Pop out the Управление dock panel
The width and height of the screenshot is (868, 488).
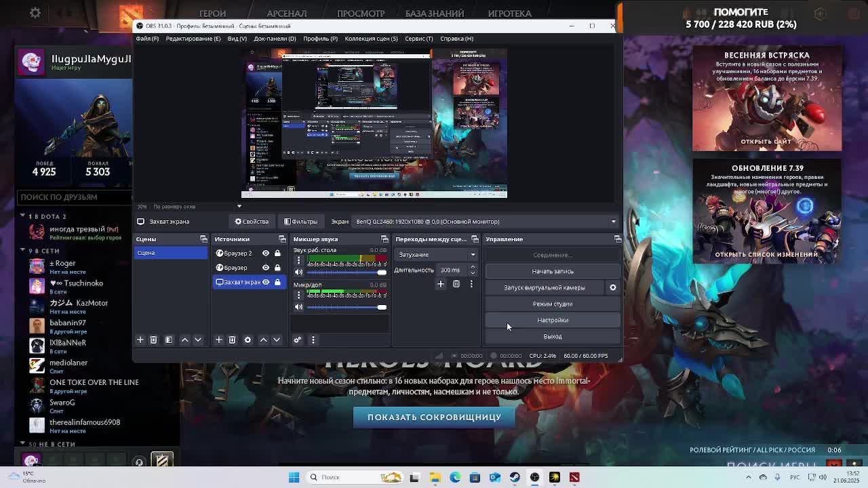[x=617, y=239]
